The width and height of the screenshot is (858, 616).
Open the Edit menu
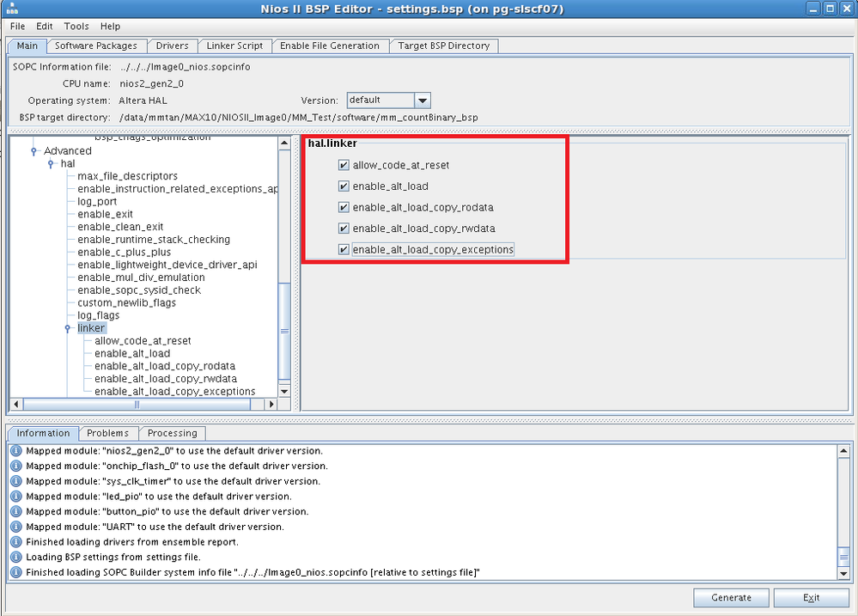point(45,27)
